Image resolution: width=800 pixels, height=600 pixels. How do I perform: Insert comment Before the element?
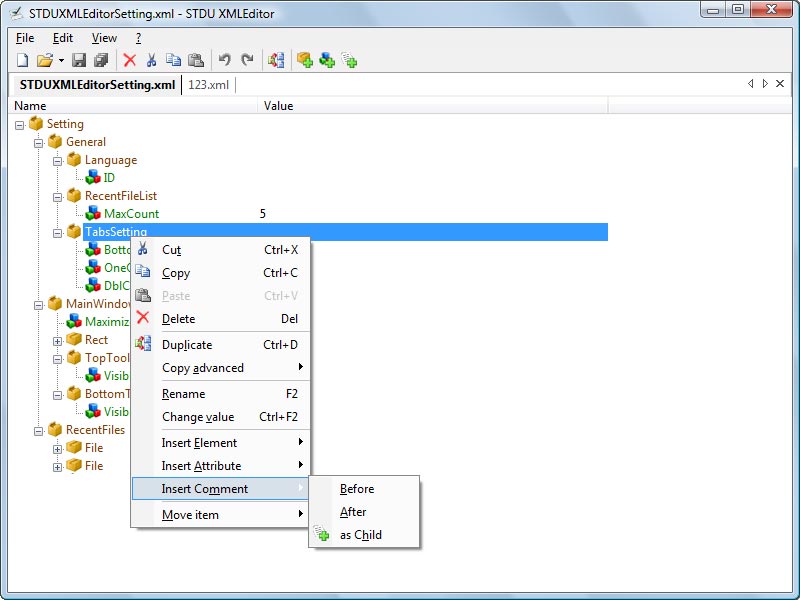364,489
